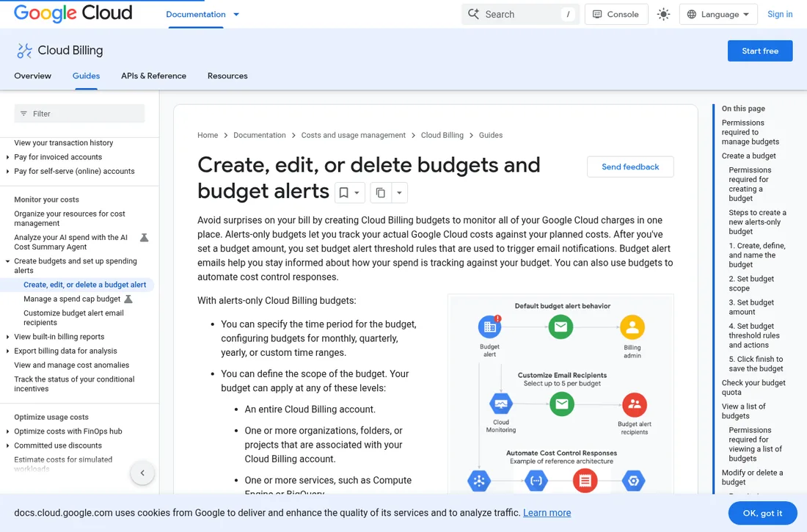This screenshot has height=532, width=807.
Task: Click the Documentation top nav item
Action: pyautogui.click(x=196, y=15)
